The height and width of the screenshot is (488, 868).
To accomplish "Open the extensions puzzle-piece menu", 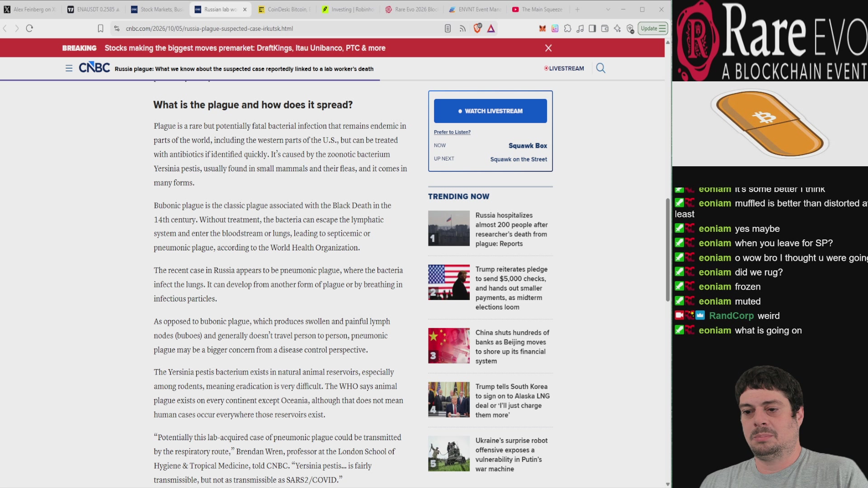I will [567, 28].
